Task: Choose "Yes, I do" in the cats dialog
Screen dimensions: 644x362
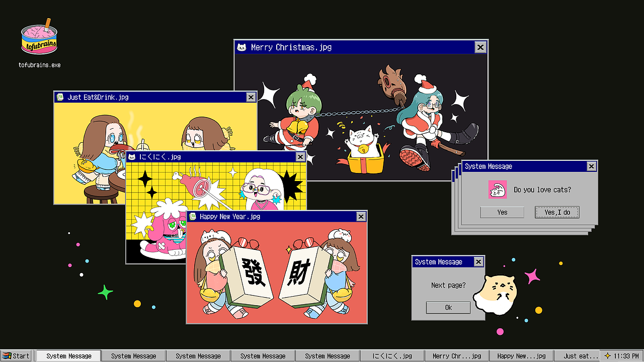Action: (557, 212)
